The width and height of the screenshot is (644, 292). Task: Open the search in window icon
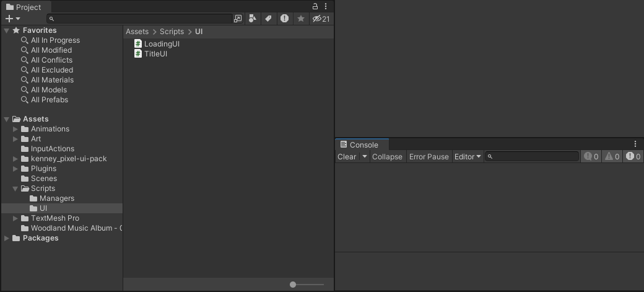[x=238, y=19]
